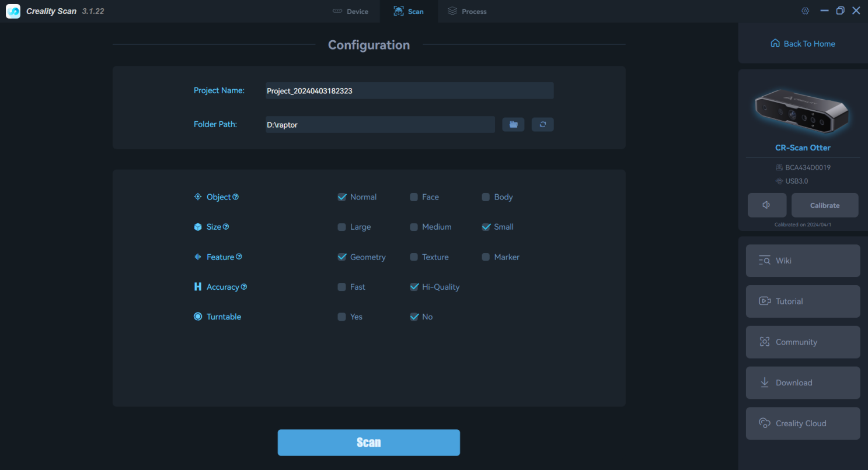This screenshot has height=470, width=868.
Task: Toggle Hi-Quality accuracy checkbox
Action: coord(414,287)
